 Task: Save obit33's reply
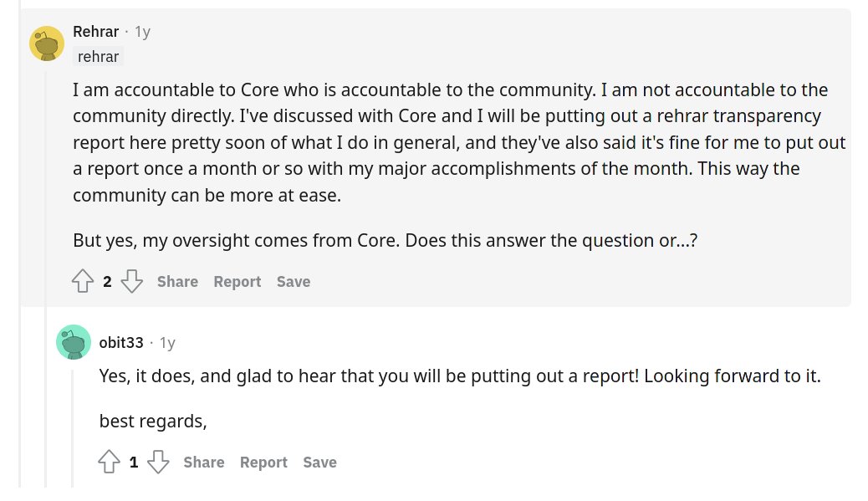tap(320, 463)
